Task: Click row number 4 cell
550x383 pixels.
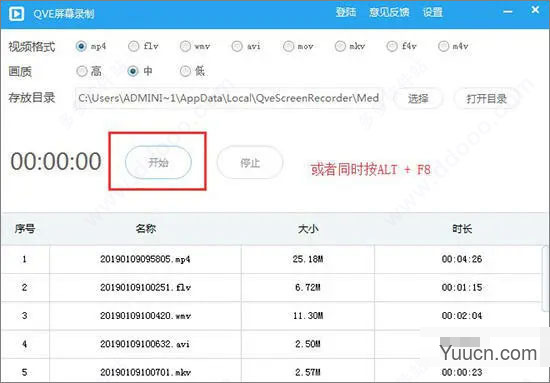Action: [x=25, y=344]
